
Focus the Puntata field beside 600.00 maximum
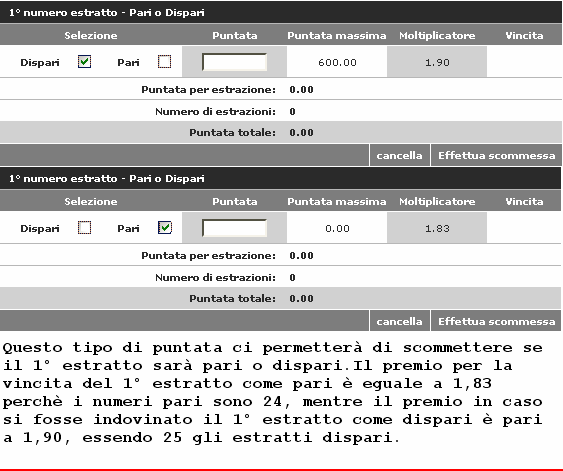coord(234,62)
